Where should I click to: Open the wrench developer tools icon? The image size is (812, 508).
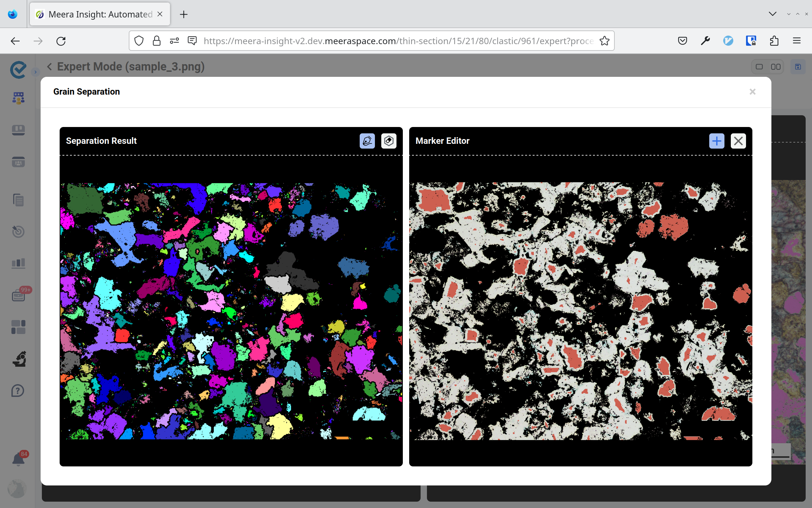tap(705, 41)
